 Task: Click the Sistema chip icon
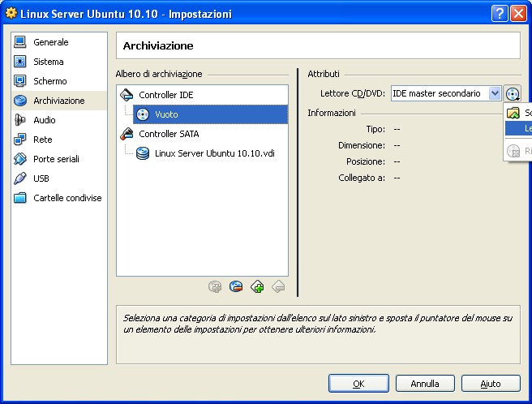coord(20,62)
